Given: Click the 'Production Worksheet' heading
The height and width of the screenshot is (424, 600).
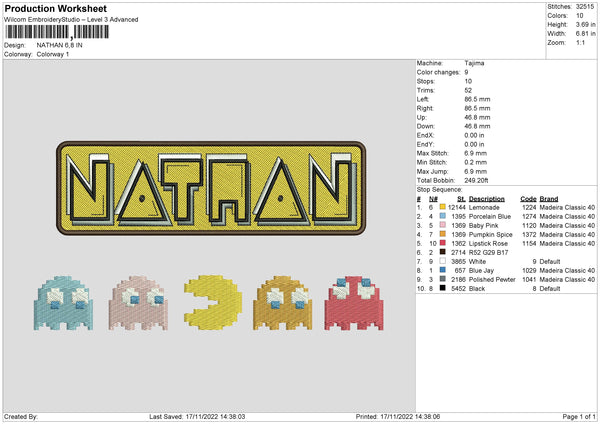Looking at the screenshot, I should click(x=55, y=8).
